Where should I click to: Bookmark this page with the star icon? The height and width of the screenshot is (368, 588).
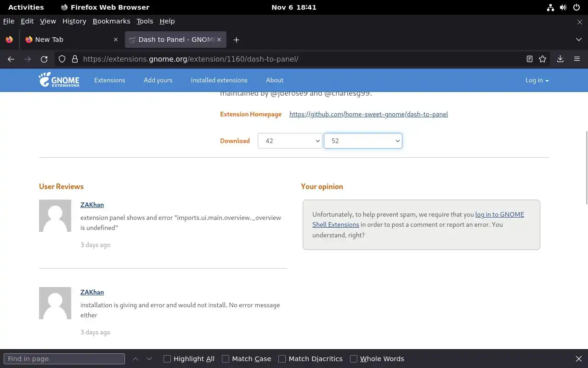pos(543,59)
